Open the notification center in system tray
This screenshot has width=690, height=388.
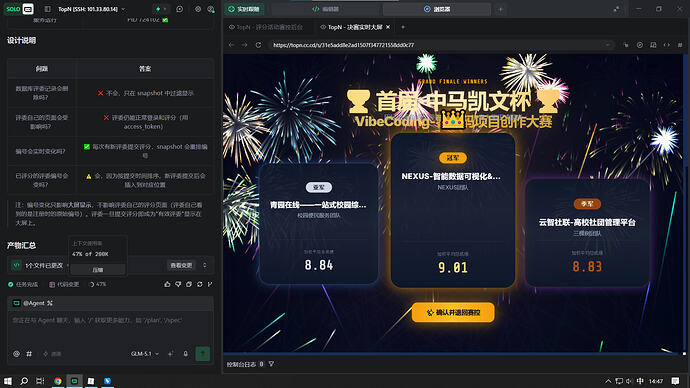click(675, 381)
